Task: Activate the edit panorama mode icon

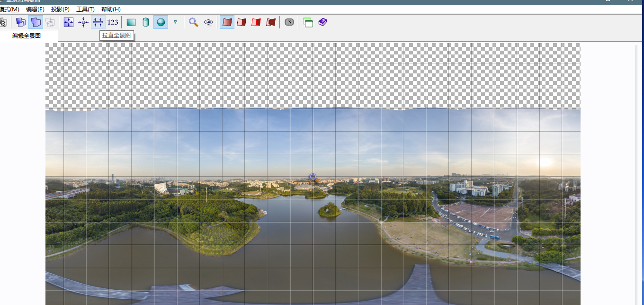Action: pos(36,22)
